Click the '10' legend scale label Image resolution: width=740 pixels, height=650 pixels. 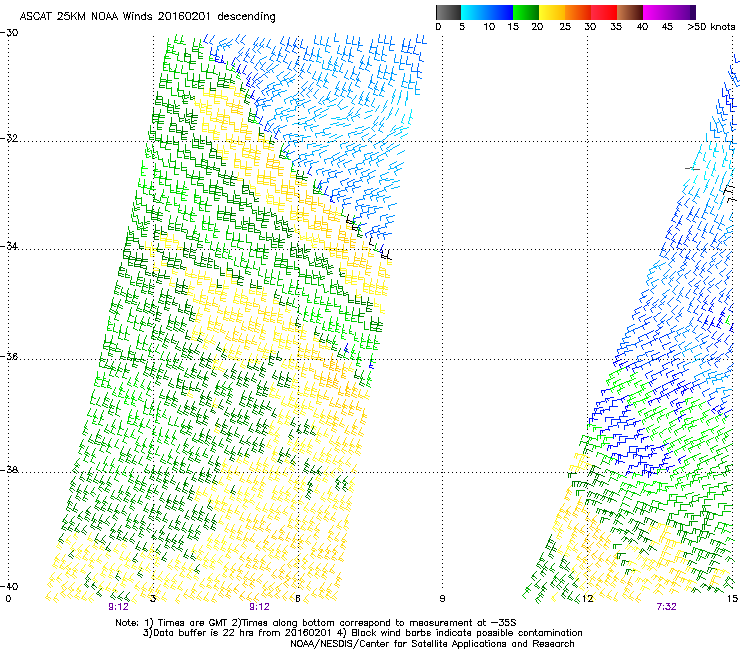(489, 27)
